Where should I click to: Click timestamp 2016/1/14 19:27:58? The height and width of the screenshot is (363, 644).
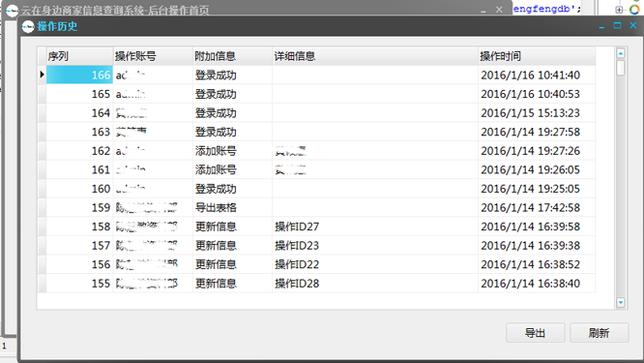pyautogui.click(x=530, y=132)
